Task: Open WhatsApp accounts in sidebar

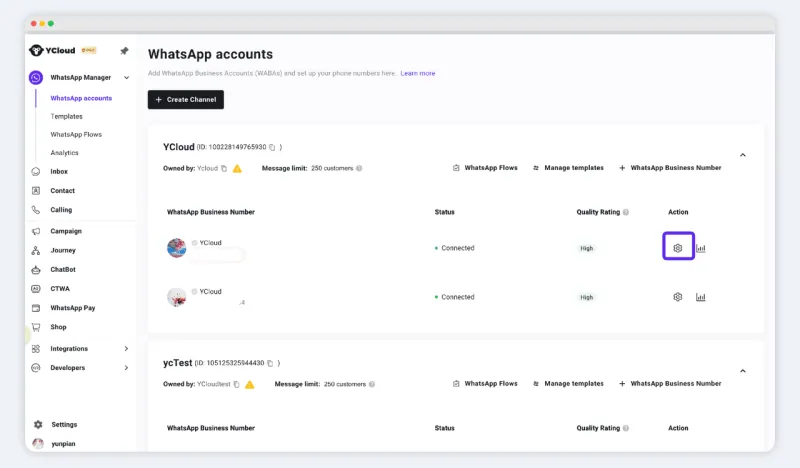Action: [81, 98]
